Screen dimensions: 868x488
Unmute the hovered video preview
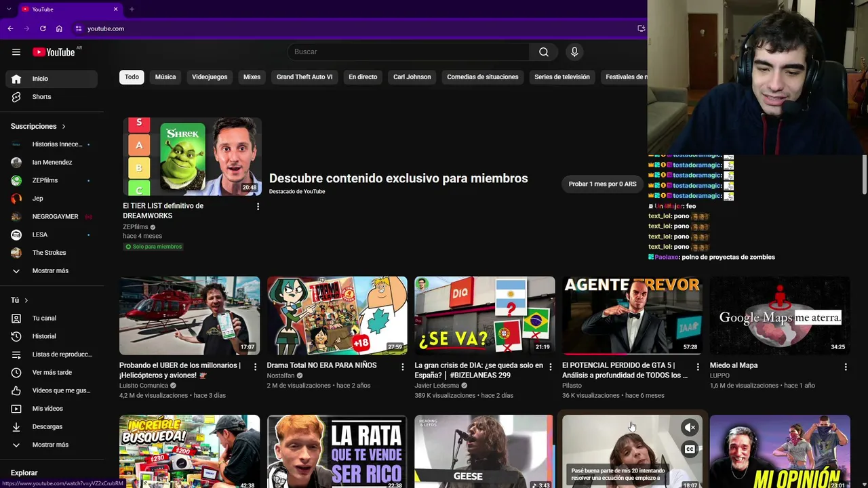(690, 427)
